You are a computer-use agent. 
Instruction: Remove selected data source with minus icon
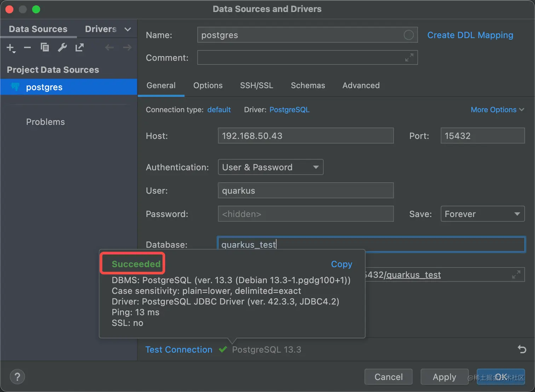pyautogui.click(x=27, y=47)
